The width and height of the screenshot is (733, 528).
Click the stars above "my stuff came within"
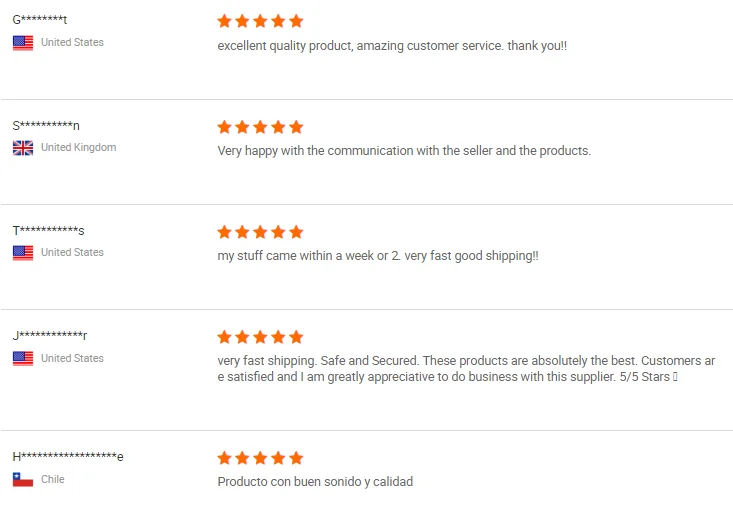click(x=260, y=232)
